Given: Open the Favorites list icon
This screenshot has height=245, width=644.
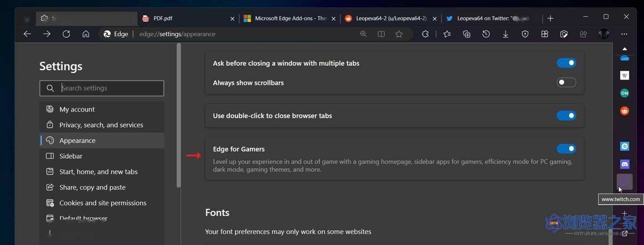Looking at the screenshot, I should click(447, 34).
